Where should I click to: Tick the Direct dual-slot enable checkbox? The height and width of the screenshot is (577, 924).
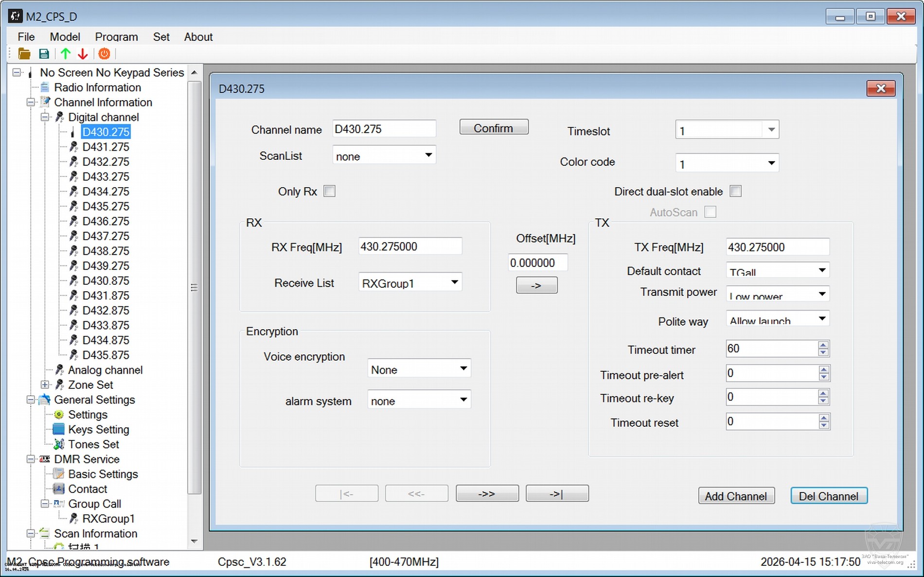click(x=735, y=191)
